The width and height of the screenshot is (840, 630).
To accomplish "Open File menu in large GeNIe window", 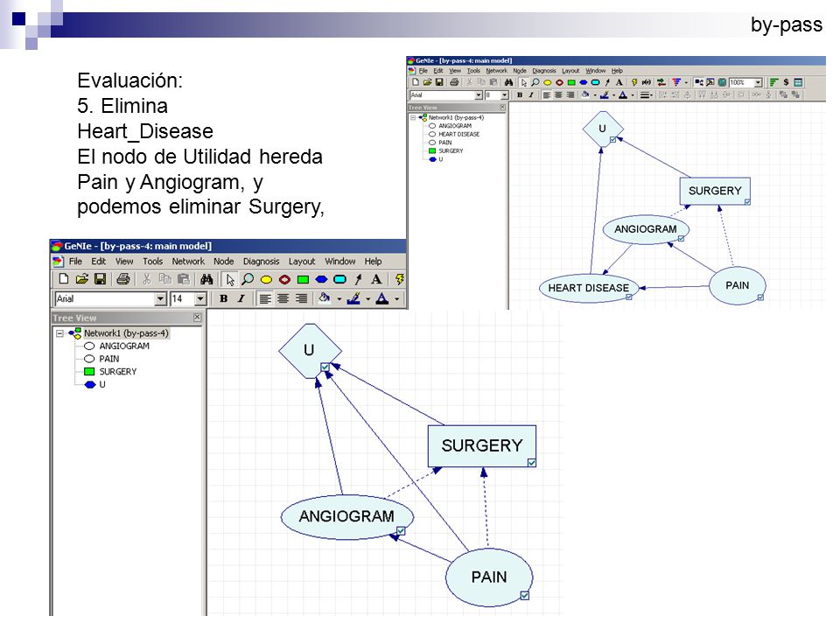I will coord(75,262).
